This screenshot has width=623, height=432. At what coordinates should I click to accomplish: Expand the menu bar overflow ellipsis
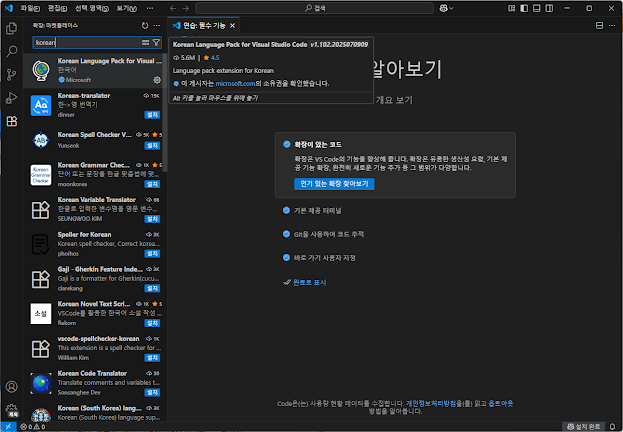(x=150, y=8)
